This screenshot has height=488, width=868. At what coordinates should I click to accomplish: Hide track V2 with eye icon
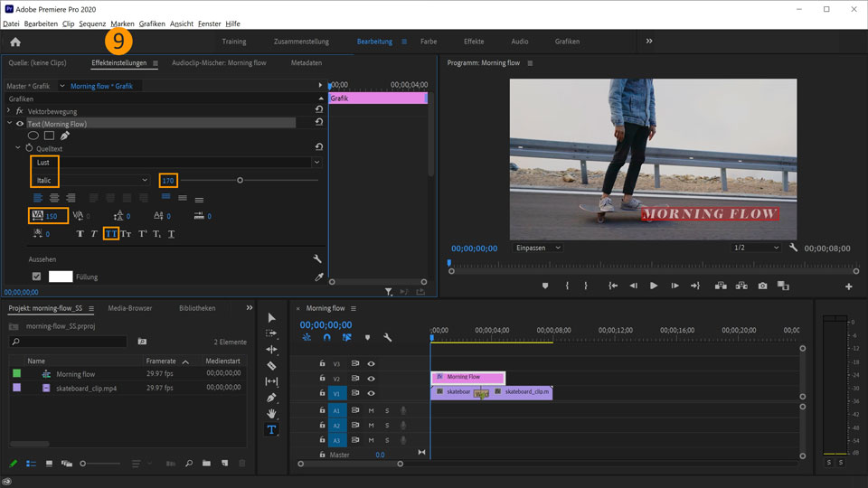[x=371, y=378]
